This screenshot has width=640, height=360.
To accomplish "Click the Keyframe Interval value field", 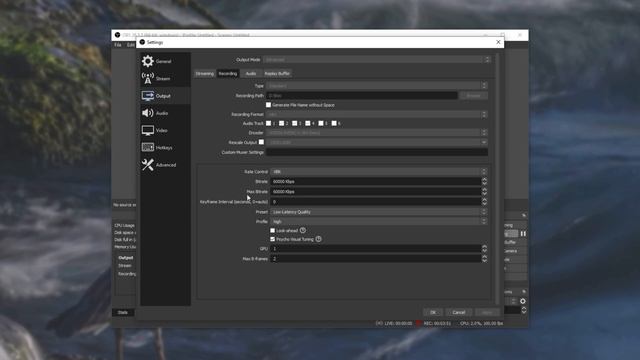I will pos(376,202).
